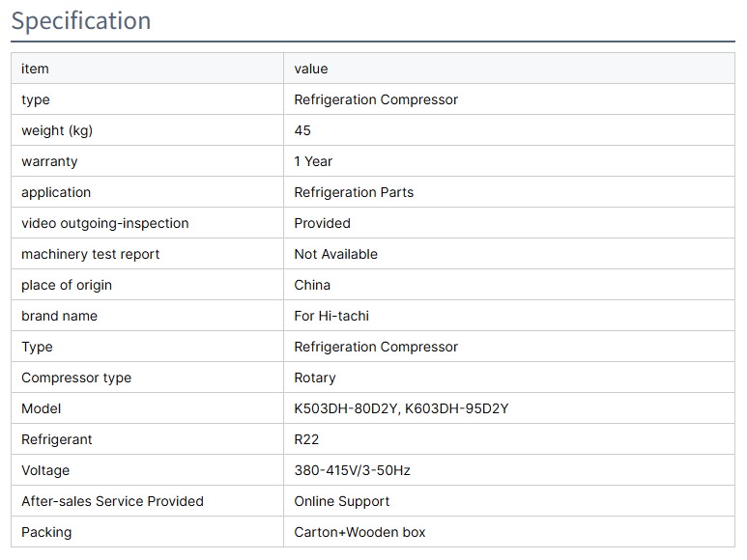Select the 'place of origin' label cell

67,285
